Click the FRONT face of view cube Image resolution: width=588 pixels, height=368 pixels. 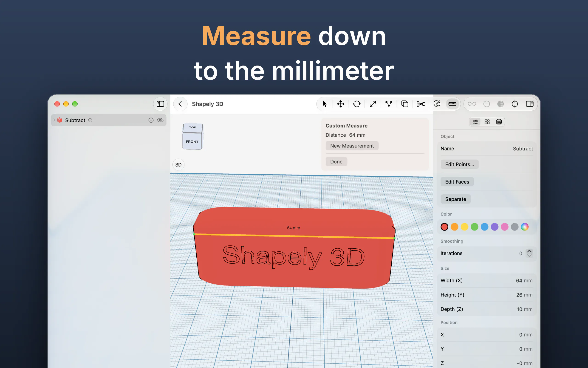click(x=192, y=141)
